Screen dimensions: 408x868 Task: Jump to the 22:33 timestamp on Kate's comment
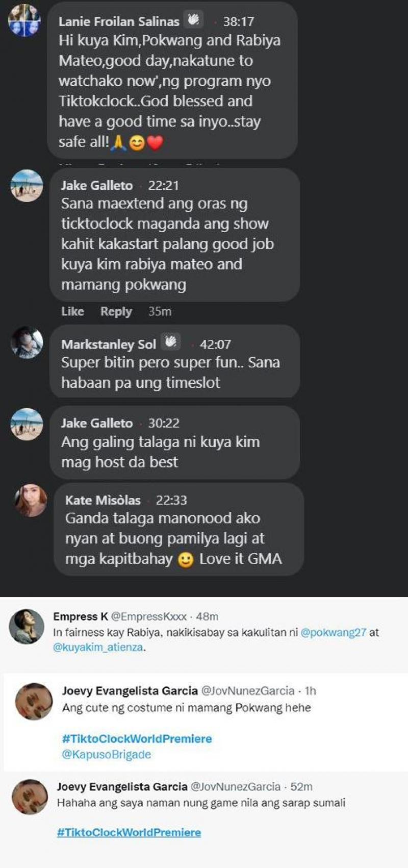(x=171, y=500)
